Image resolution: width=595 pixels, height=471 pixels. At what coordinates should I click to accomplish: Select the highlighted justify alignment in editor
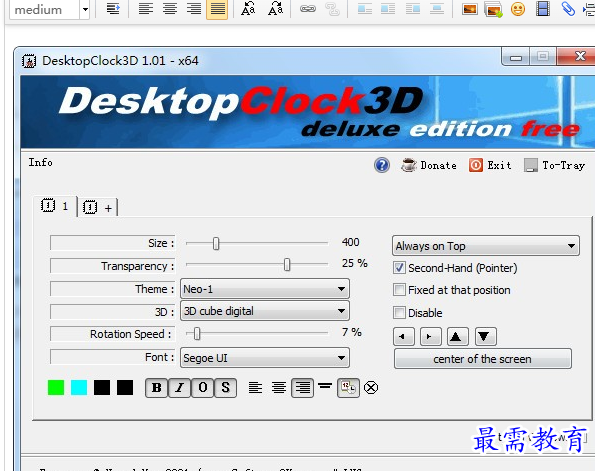[x=217, y=9]
